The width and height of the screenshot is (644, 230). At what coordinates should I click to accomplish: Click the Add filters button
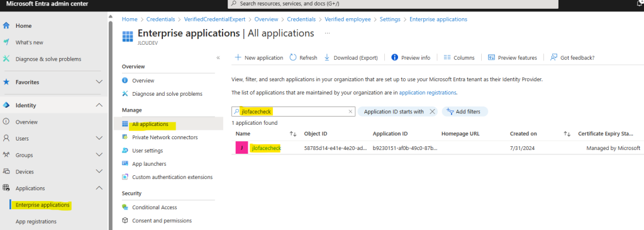coord(465,112)
